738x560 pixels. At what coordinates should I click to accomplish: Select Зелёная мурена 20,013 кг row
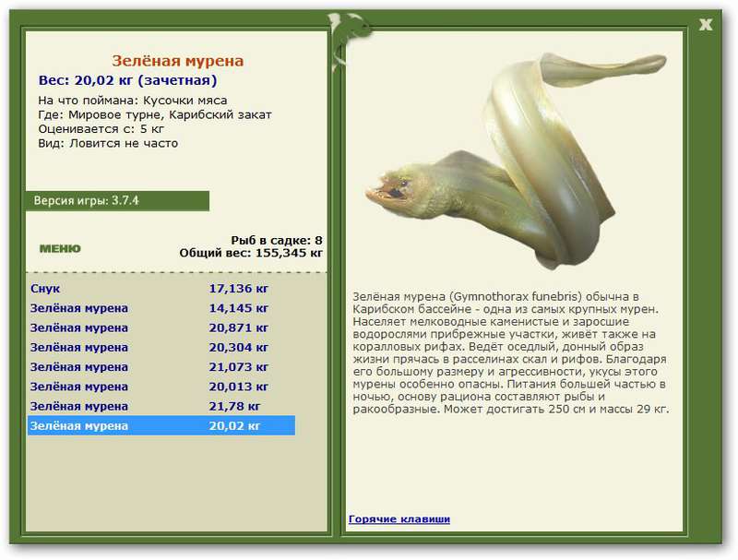(x=161, y=387)
